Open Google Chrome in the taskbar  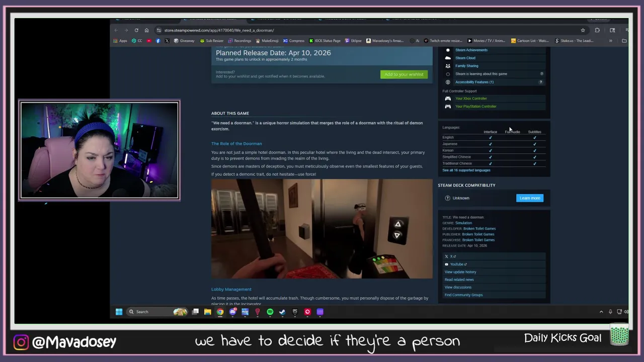[220, 312]
